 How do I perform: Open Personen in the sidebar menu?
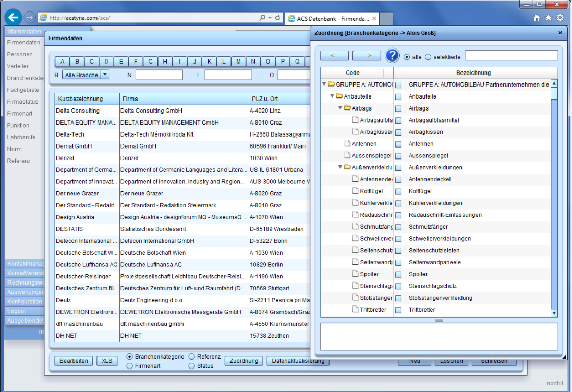point(20,54)
